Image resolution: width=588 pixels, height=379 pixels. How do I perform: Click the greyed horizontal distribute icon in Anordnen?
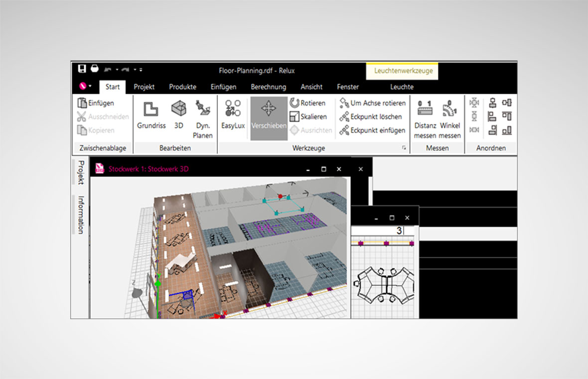click(474, 130)
